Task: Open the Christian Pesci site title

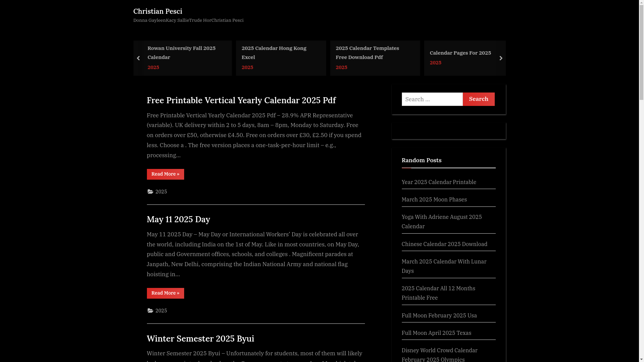Action: pos(158,11)
